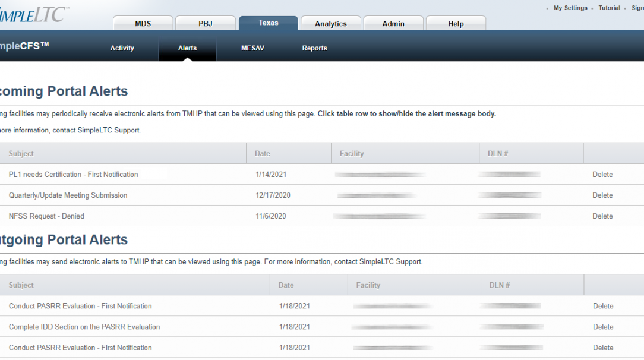Screen dimensions: 644x360
Task: Expand the PL1 needs Certification alert row
Action: 73,175
